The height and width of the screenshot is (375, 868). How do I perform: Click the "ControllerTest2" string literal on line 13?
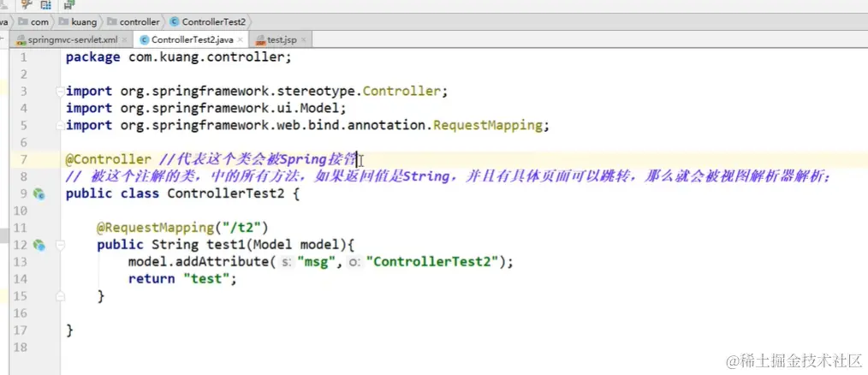432,261
